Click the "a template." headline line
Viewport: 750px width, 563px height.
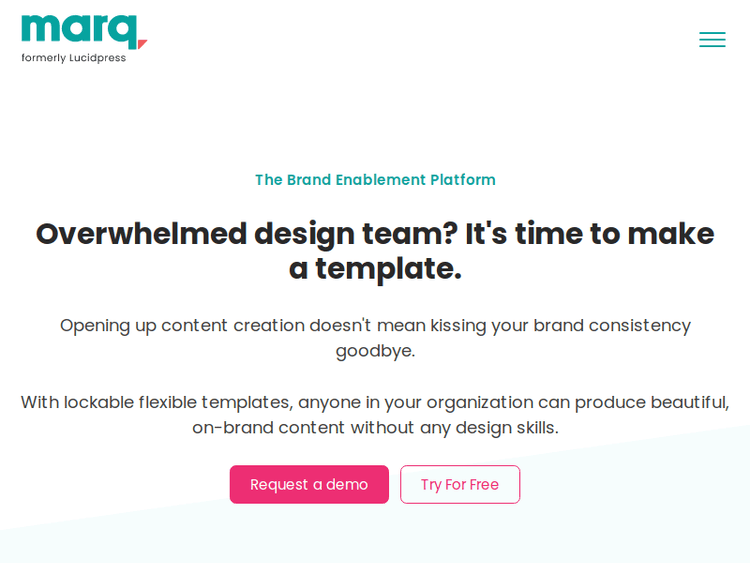coord(375,268)
